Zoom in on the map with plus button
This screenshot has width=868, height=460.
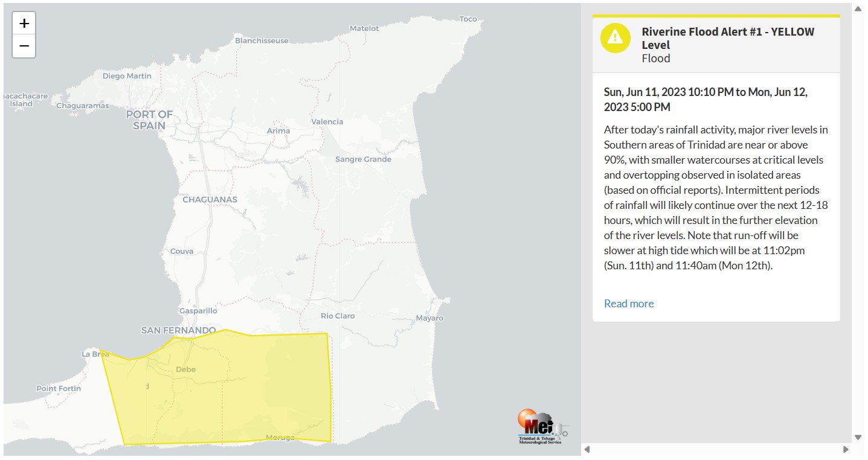click(24, 24)
